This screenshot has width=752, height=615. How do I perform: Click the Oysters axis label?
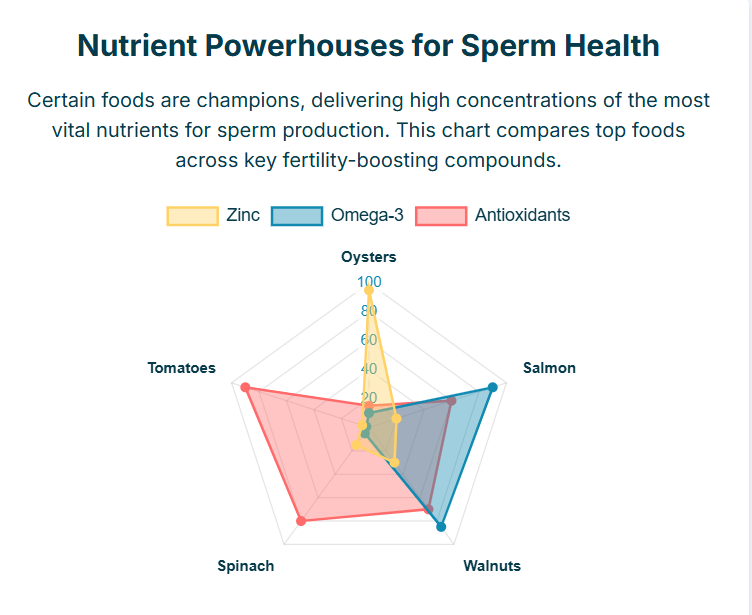click(x=369, y=257)
